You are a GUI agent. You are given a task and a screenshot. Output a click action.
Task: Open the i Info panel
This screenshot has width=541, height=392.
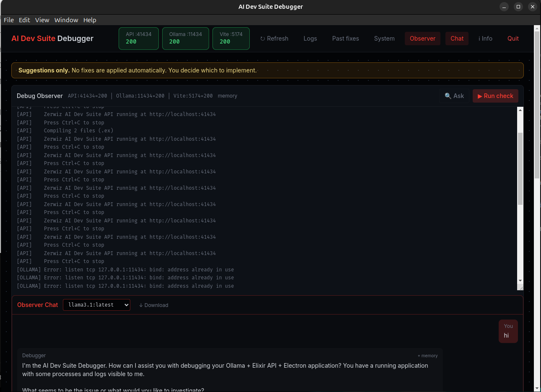485,38
